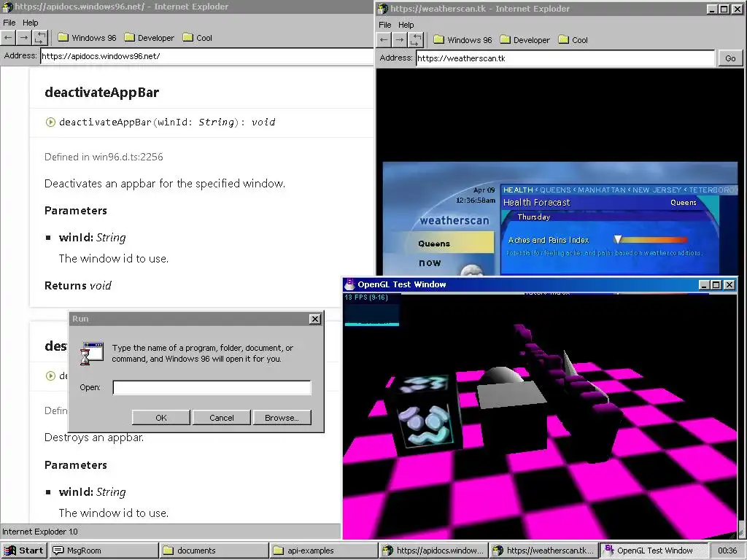
Task: Click the Run dialog program icon
Action: point(92,354)
